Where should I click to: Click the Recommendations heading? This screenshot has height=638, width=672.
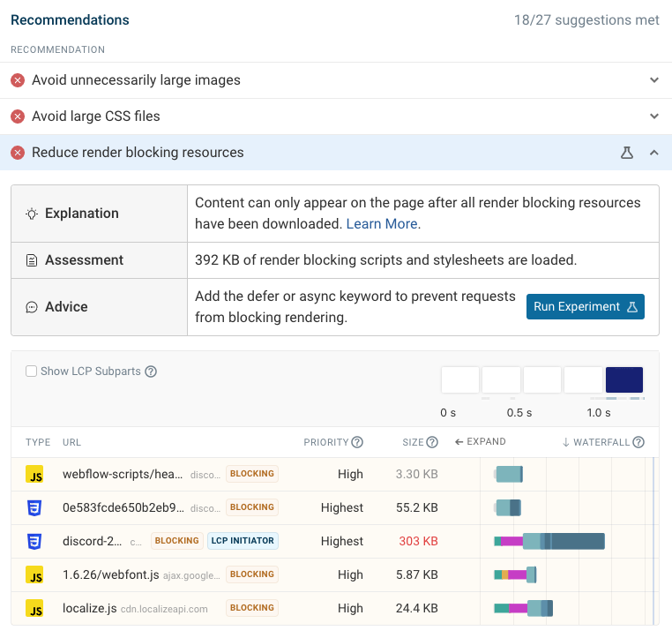(x=70, y=20)
